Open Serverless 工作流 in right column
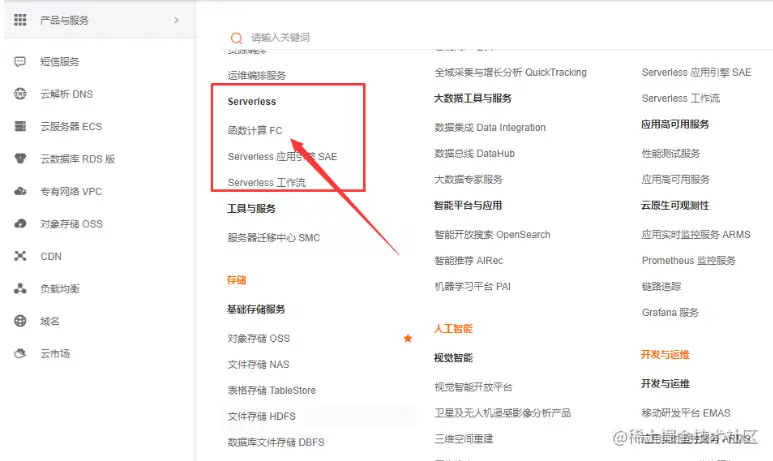Screen dimensions: 773x461 click(681, 98)
